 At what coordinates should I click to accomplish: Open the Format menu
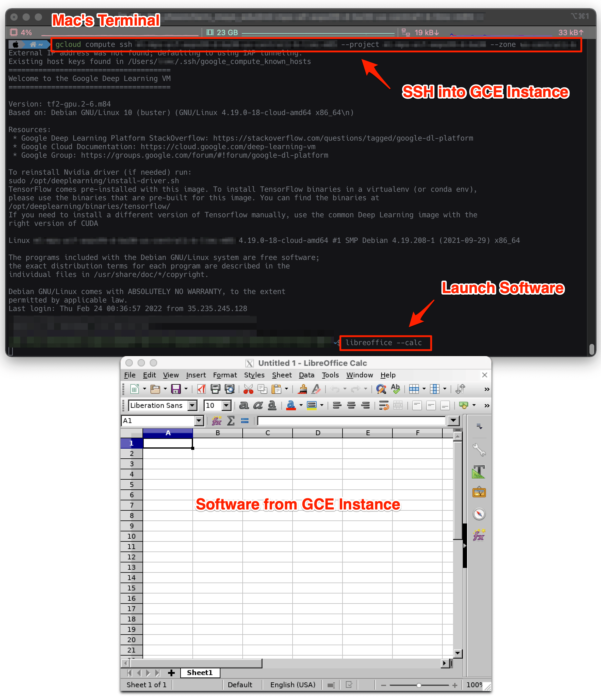coord(225,375)
